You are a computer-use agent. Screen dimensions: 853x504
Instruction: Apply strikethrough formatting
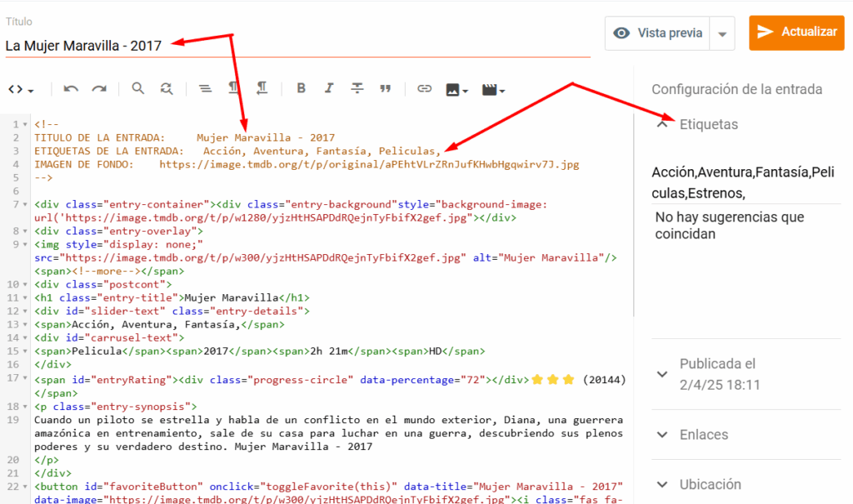click(x=357, y=88)
